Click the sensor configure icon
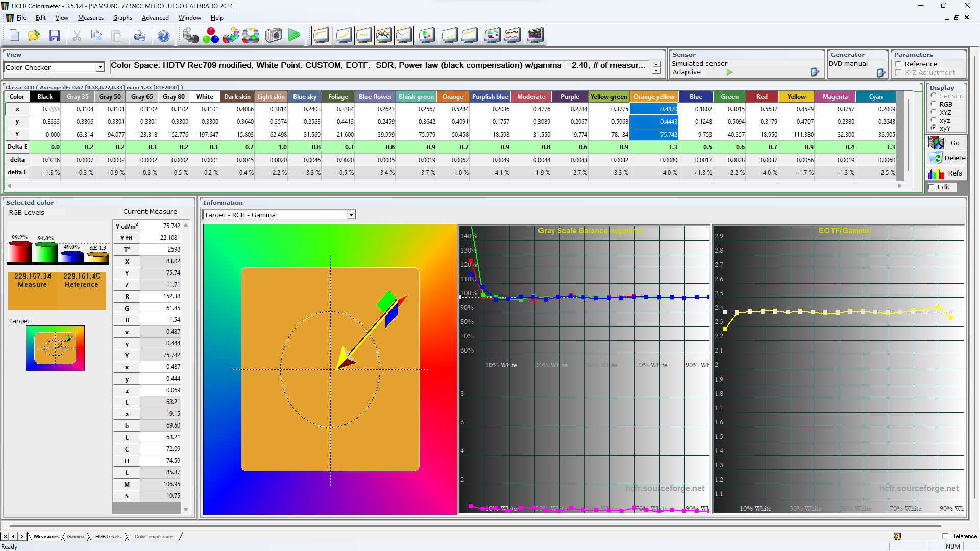This screenshot has height=551, width=980. [x=815, y=72]
